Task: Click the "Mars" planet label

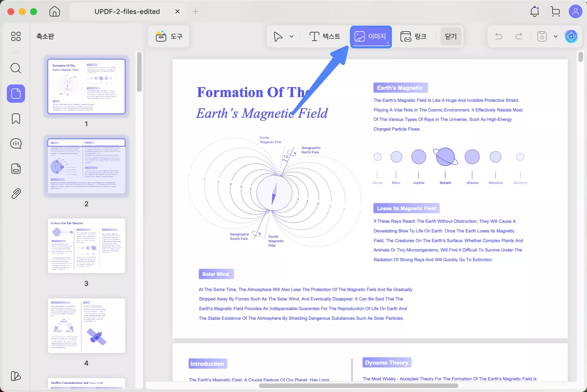Action: pyautogui.click(x=396, y=183)
